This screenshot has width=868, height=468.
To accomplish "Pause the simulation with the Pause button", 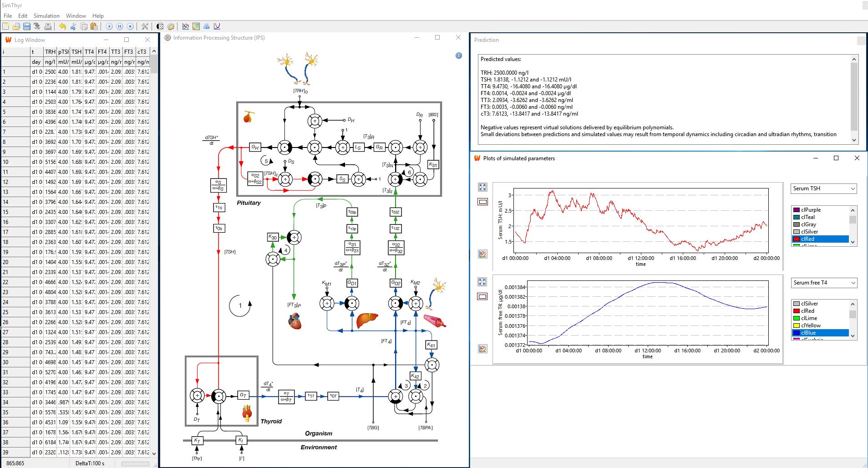I will (120, 26).
